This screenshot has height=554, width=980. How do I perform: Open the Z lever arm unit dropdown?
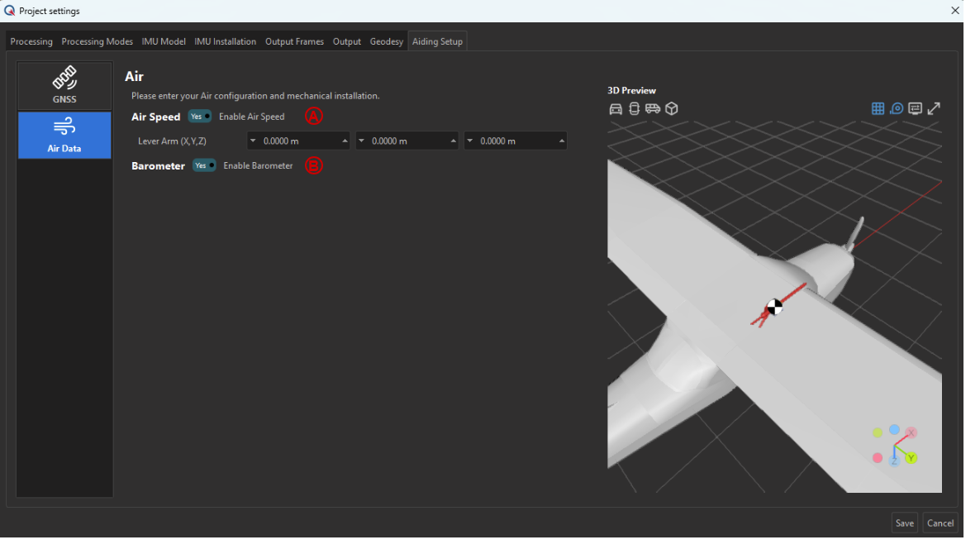tap(469, 141)
